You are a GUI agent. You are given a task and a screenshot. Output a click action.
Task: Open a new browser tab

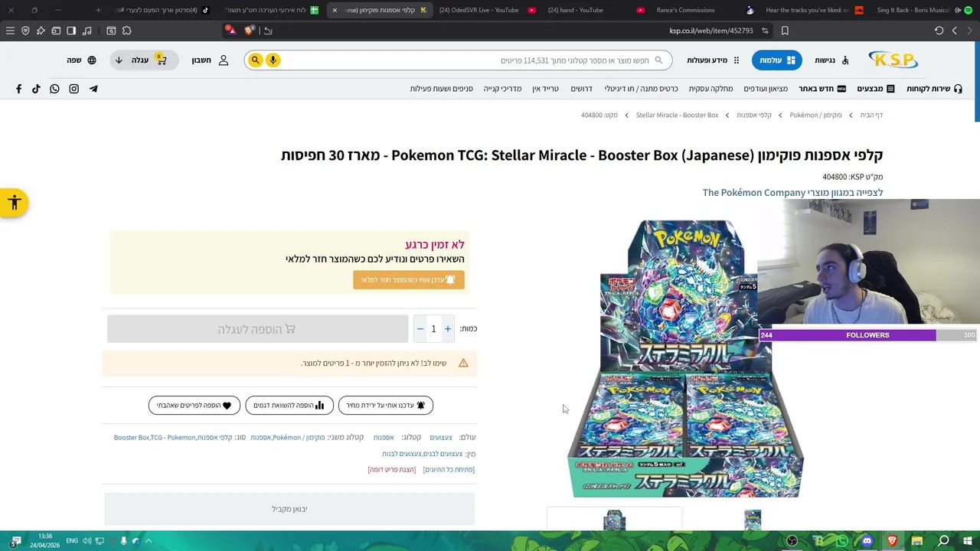pos(98,10)
